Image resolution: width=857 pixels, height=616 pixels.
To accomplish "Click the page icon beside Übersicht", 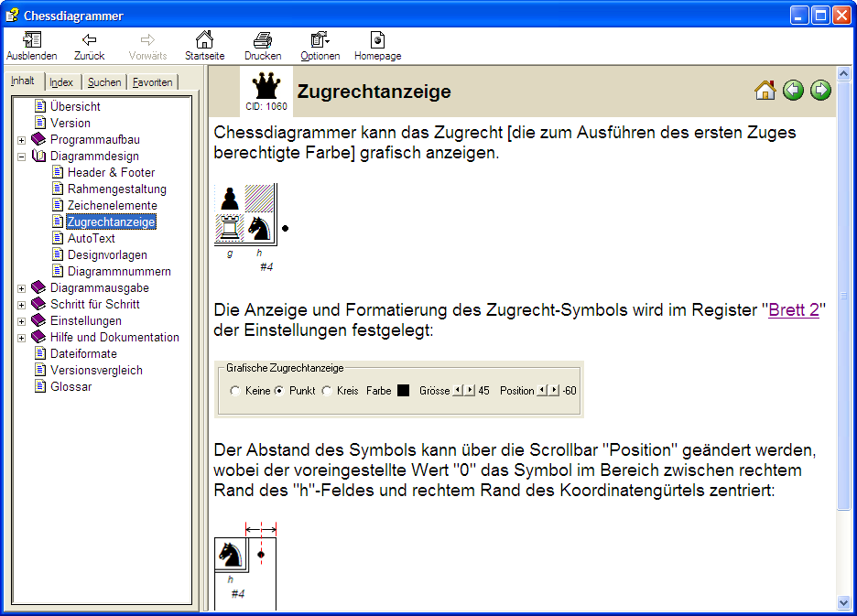I will (x=40, y=105).
